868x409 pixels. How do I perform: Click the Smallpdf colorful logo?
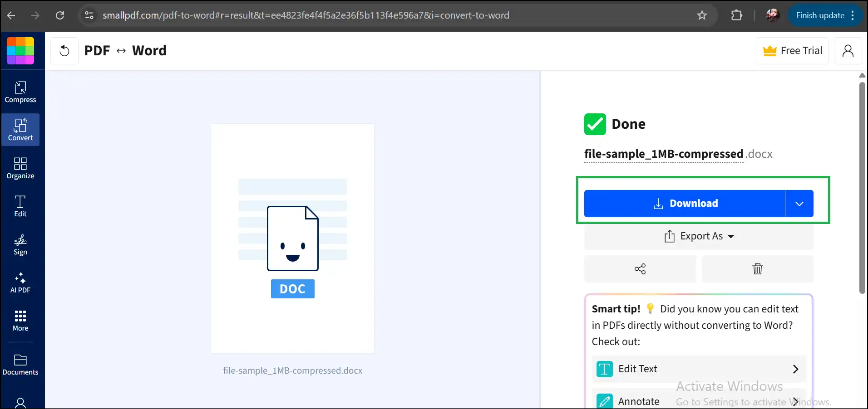[x=20, y=51]
